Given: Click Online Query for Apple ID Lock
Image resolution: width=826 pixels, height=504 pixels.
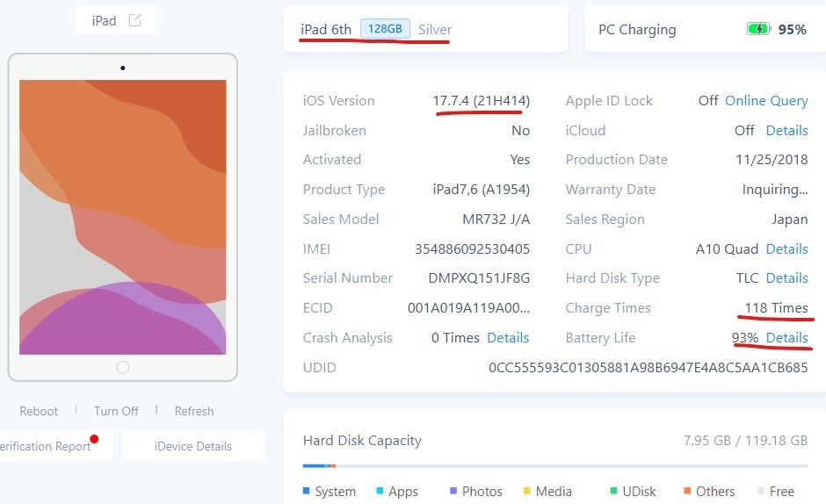Looking at the screenshot, I should click(x=766, y=101).
